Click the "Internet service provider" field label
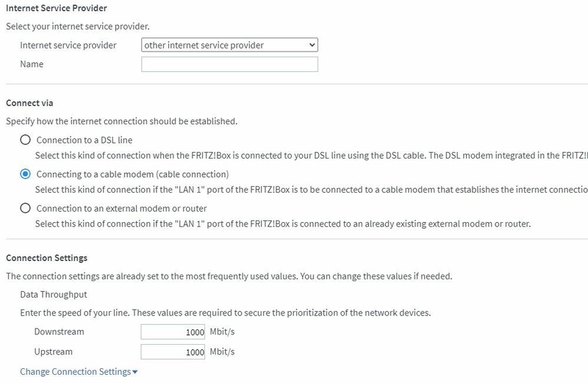Viewport: 588px width, 383px height. tap(68, 46)
